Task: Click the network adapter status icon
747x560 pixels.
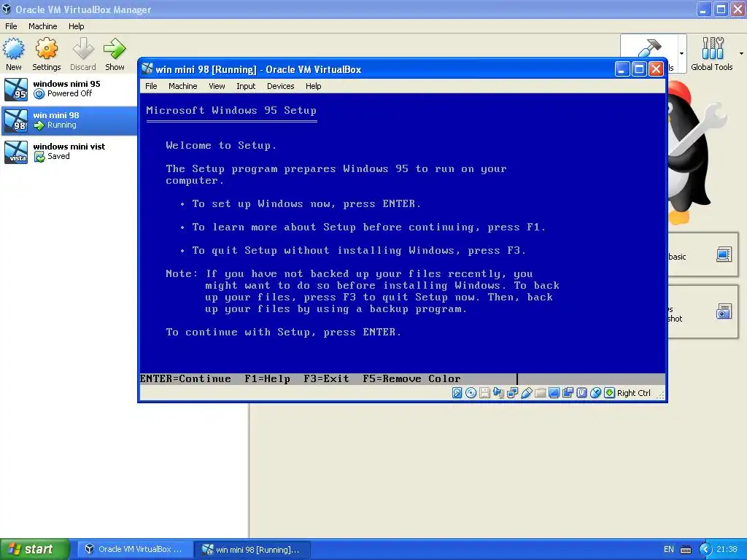Action: pyautogui.click(x=512, y=393)
